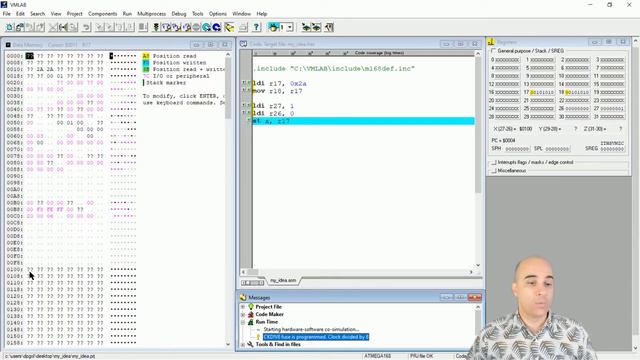The image size is (640, 360).
Task: Open the Debug menu
Action: [179, 13]
